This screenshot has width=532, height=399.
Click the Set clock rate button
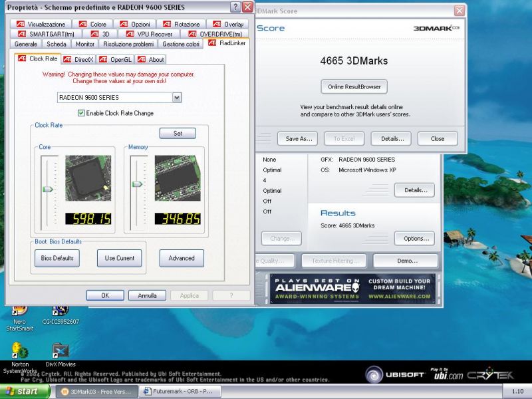(178, 134)
